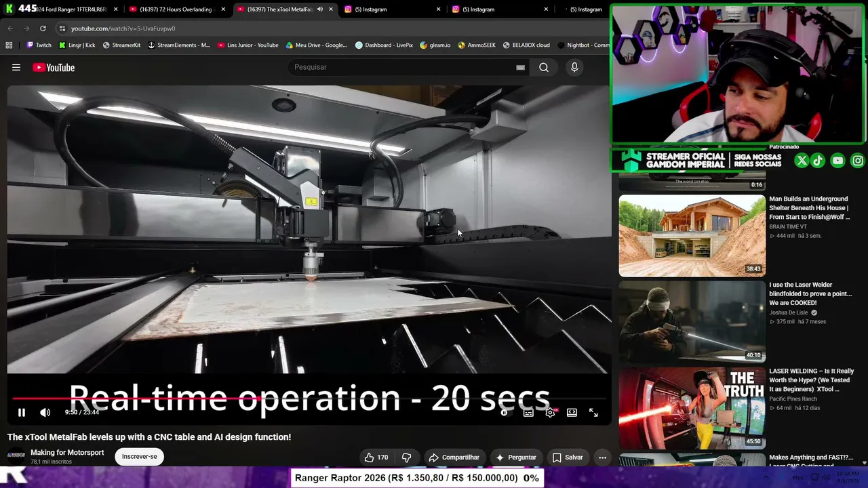
Task: Pause the YouTube video
Action: (x=21, y=412)
